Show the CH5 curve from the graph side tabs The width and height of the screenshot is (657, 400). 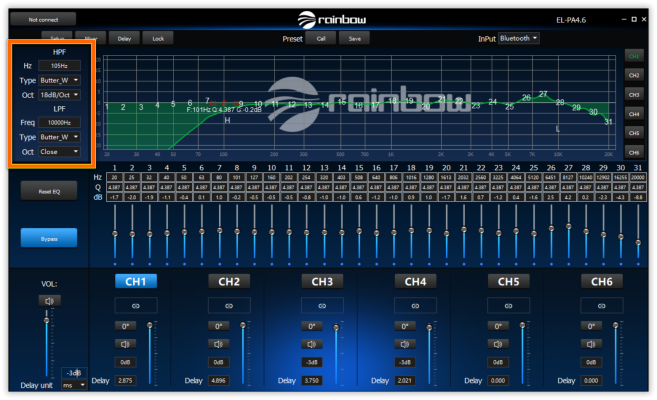[634, 133]
